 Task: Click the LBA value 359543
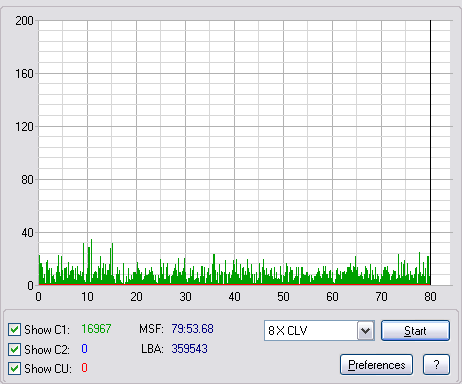click(189, 349)
